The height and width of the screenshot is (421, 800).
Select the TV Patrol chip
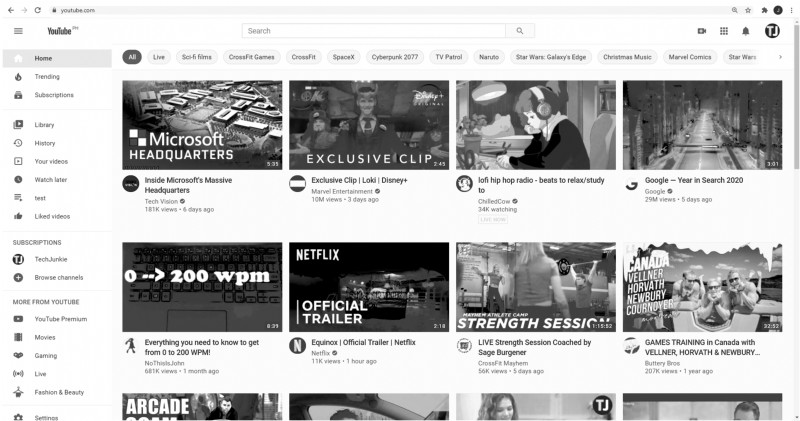coord(448,57)
